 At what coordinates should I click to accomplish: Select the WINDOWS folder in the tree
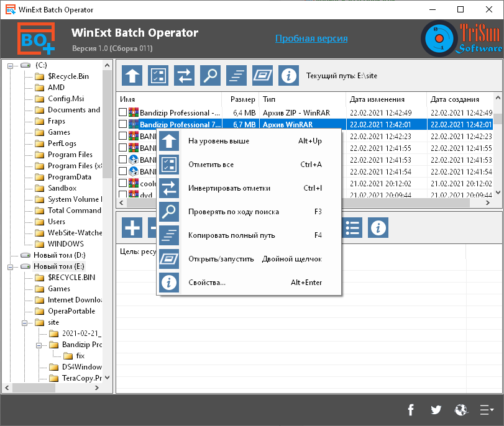[66, 244]
